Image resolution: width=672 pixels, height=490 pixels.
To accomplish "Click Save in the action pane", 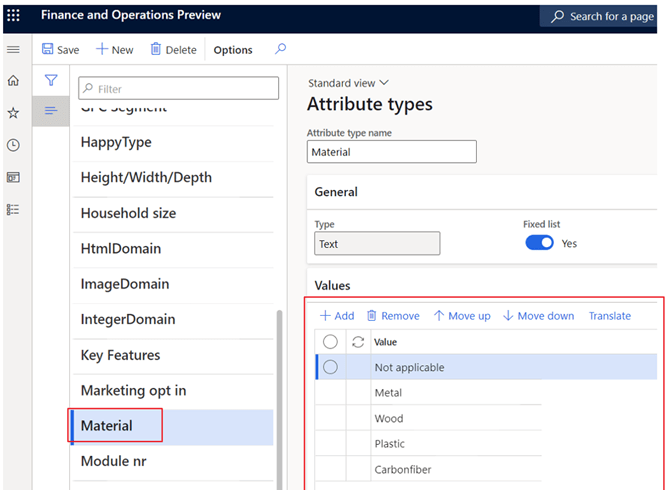I will pyautogui.click(x=60, y=50).
